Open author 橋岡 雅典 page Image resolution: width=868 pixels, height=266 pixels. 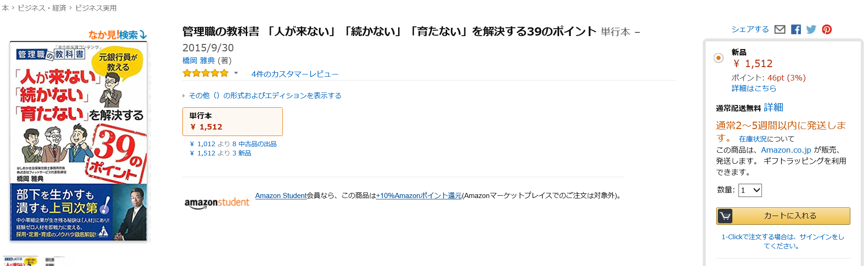[x=199, y=61]
